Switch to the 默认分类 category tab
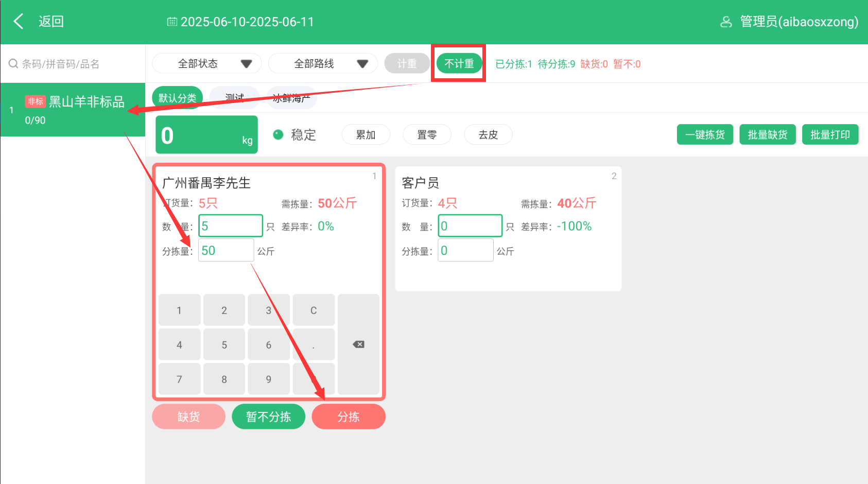The image size is (868, 484). pyautogui.click(x=177, y=98)
